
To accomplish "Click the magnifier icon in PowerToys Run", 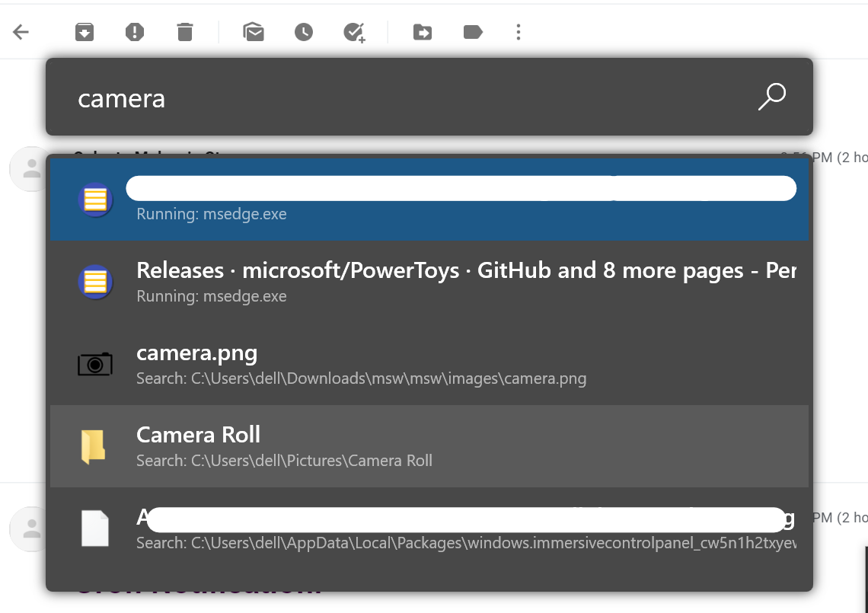I will point(771,97).
